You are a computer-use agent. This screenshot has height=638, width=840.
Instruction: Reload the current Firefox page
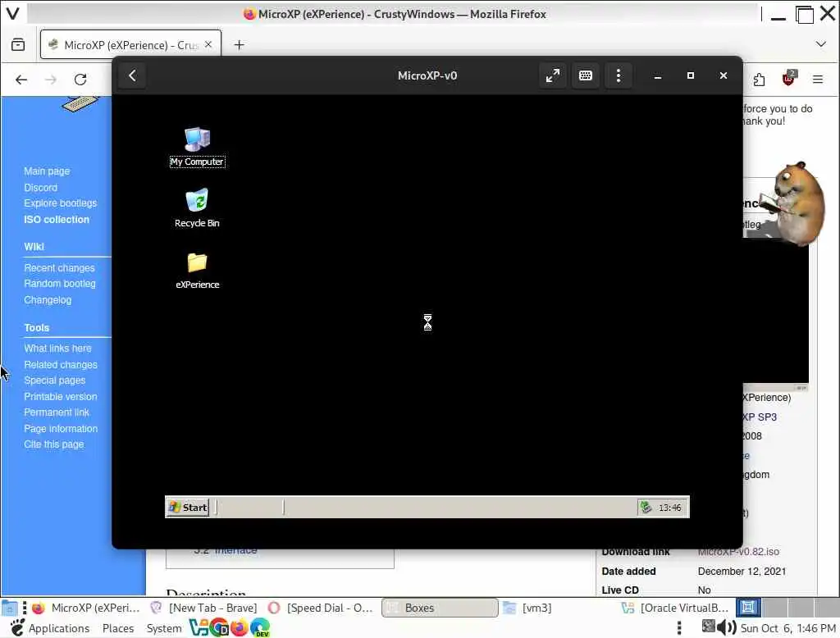[x=80, y=80]
